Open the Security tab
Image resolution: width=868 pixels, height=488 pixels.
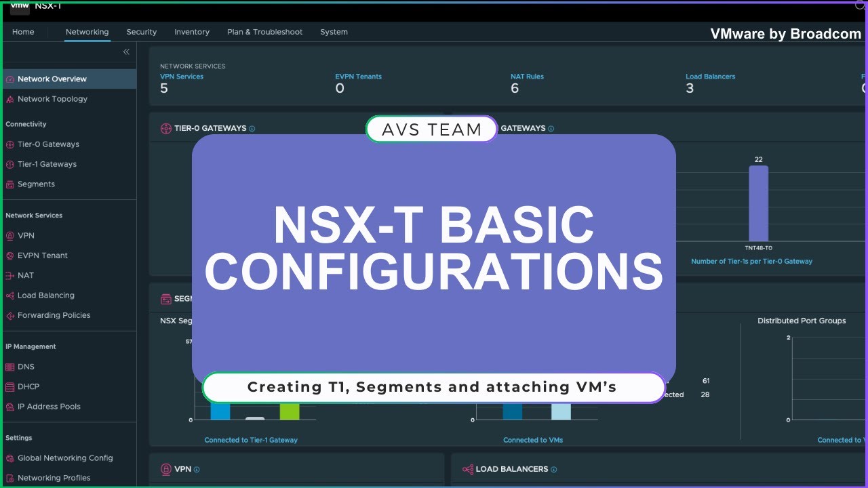(142, 32)
